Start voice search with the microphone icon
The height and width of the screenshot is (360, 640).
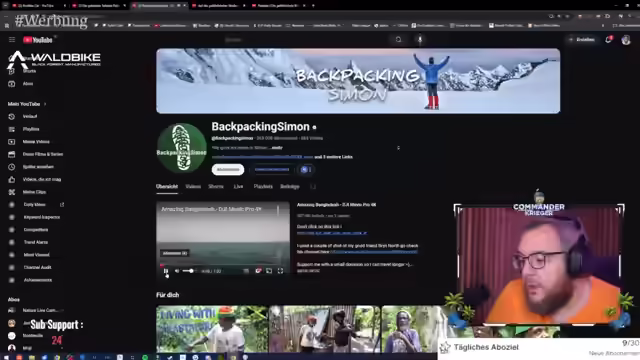[420, 40]
